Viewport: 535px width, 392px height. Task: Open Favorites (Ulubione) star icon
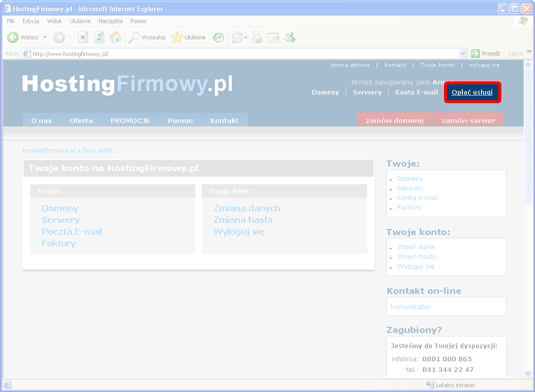177,37
